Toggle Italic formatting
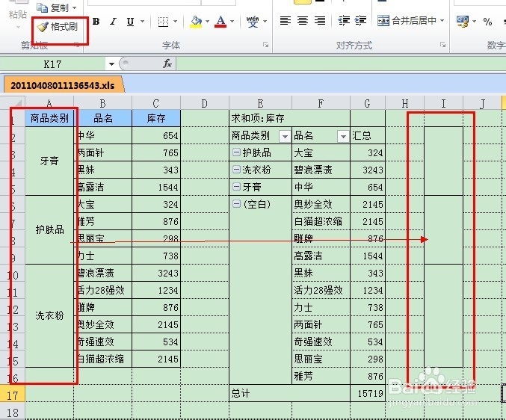Screen dimensions: 506x420 (113, 22)
